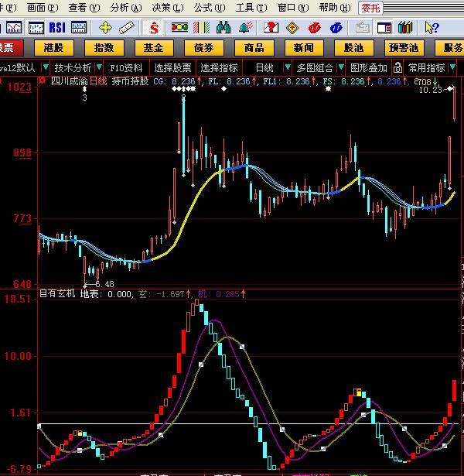Screen dimensions: 464x476
Task: Select the yellow four-way move arrows tool
Action: tap(105, 28)
